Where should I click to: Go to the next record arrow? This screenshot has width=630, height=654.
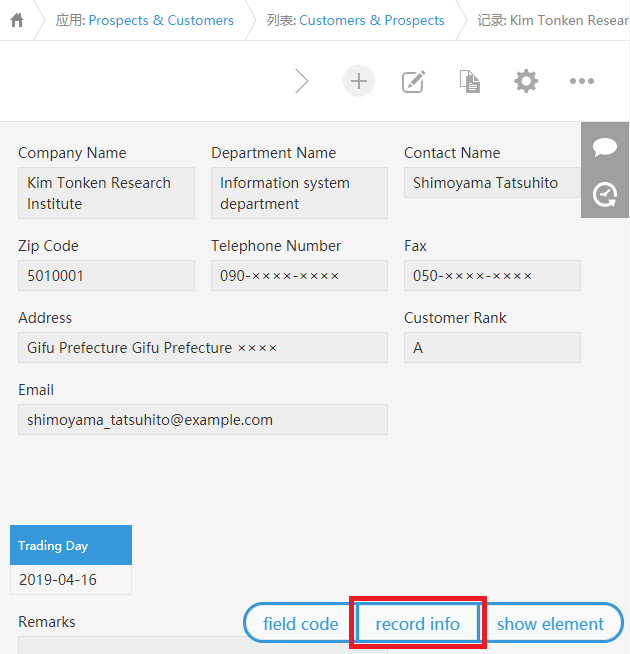pyautogui.click(x=302, y=81)
